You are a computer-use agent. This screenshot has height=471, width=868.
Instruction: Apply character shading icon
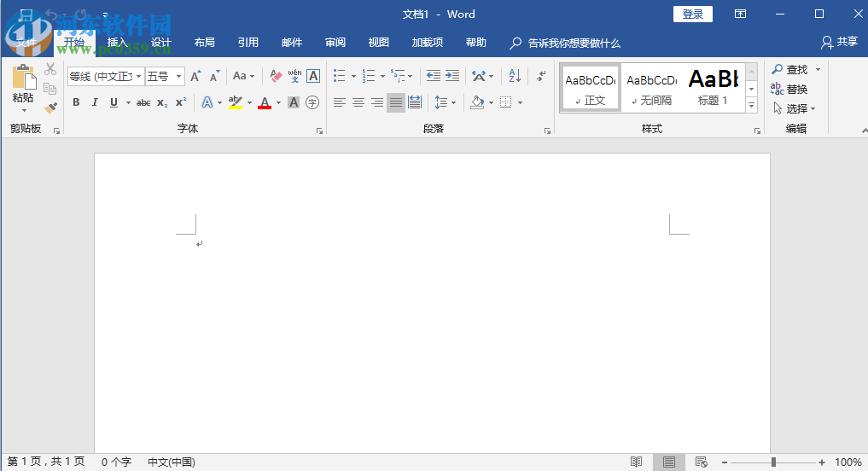[294, 102]
